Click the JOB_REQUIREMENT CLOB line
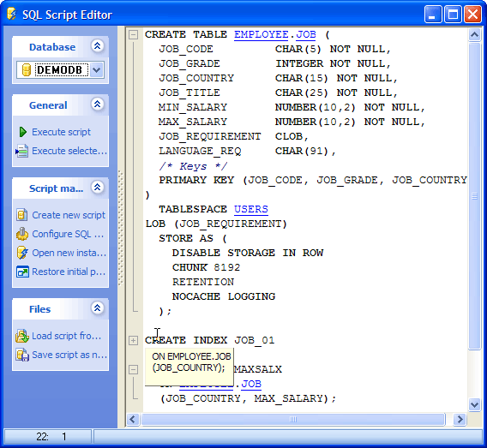This screenshot has width=487, height=448. click(233, 136)
